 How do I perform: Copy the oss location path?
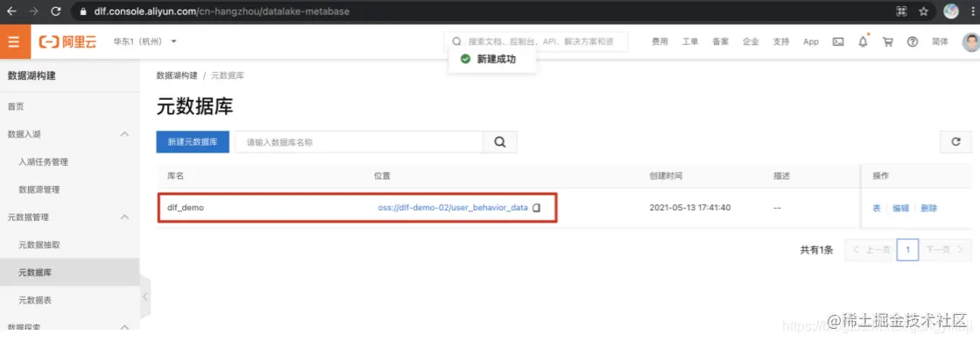[536, 208]
